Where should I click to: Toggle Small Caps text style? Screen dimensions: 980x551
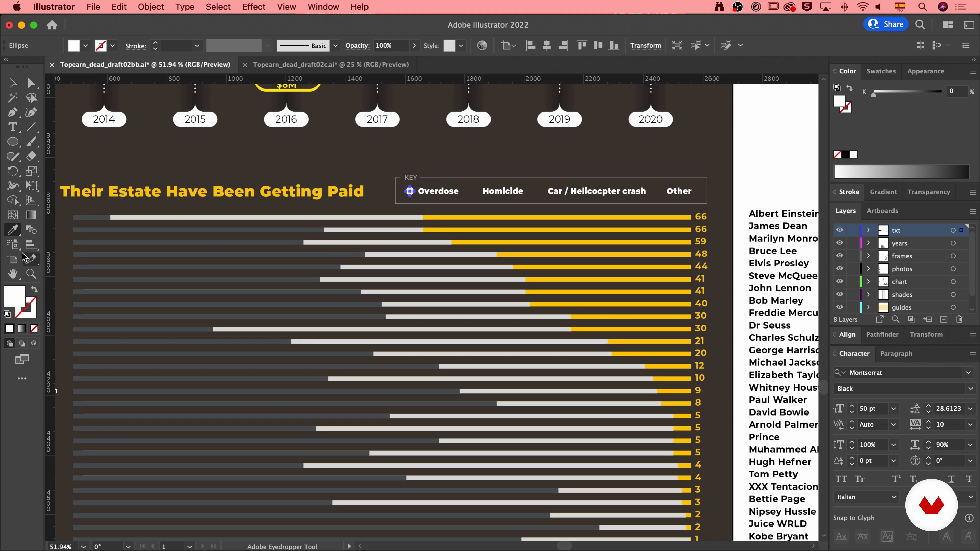tap(860, 479)
